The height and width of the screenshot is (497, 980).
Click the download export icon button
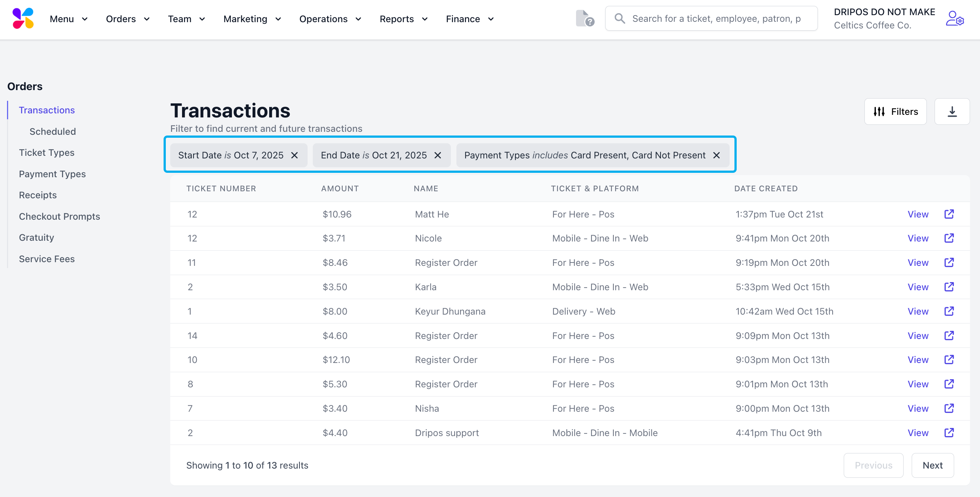coord(952,112)
